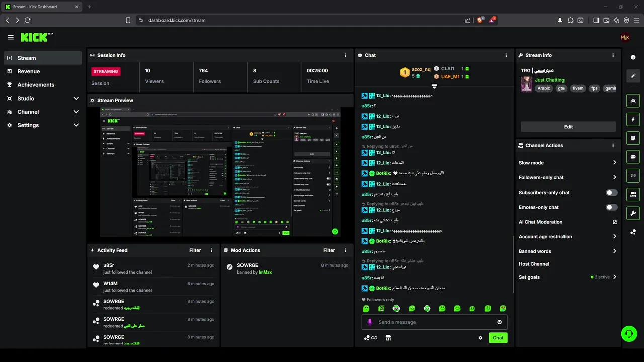Screen dimensions: 644x362
Task: Insert the first green blob emote
Action: (x=366, y=308)
